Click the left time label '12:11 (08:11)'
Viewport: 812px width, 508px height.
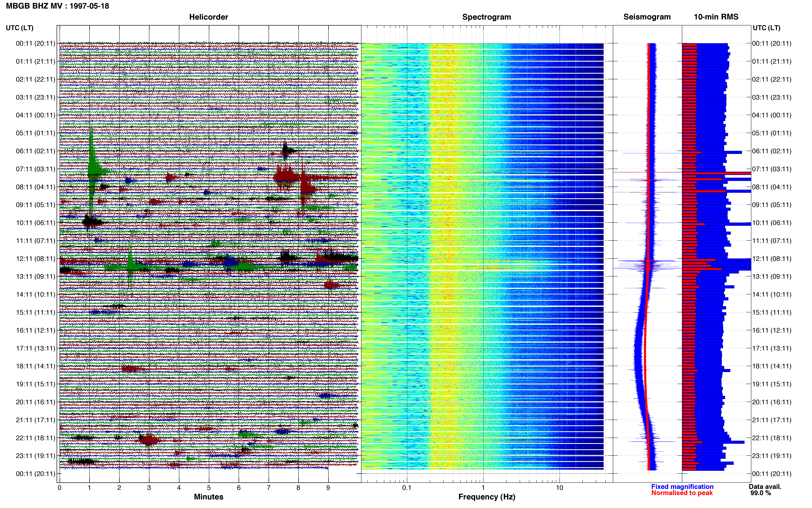pyautogui.click(x=36, y=259)
